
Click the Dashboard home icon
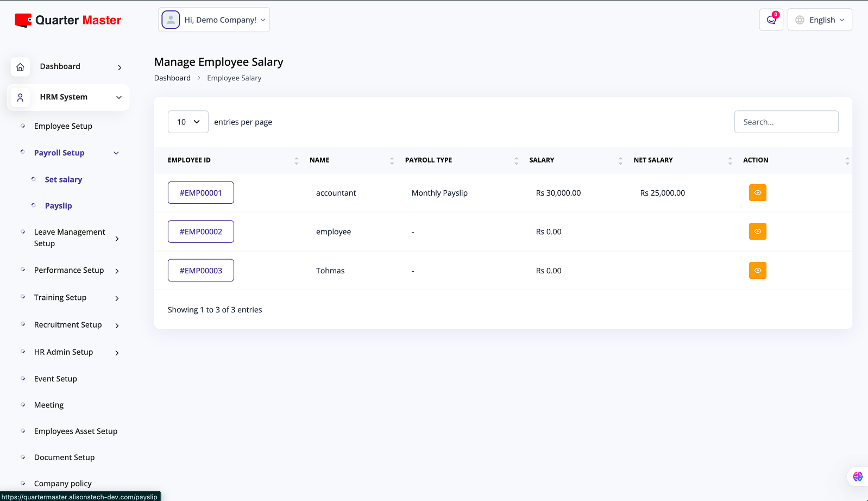[20, 67]
